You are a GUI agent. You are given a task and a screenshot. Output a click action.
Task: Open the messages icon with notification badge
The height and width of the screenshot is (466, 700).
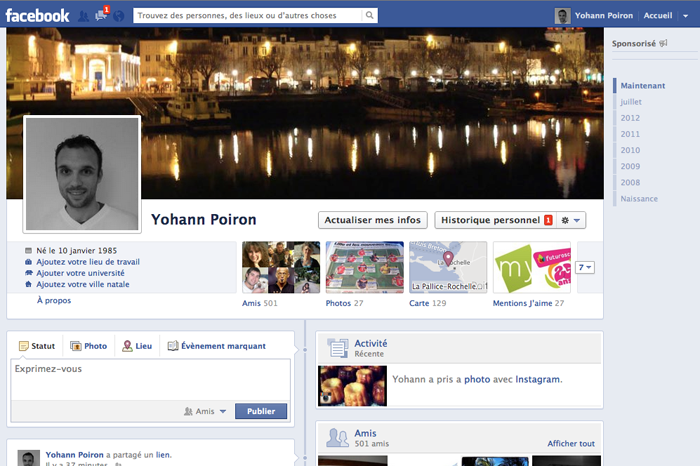pos(101,15)
